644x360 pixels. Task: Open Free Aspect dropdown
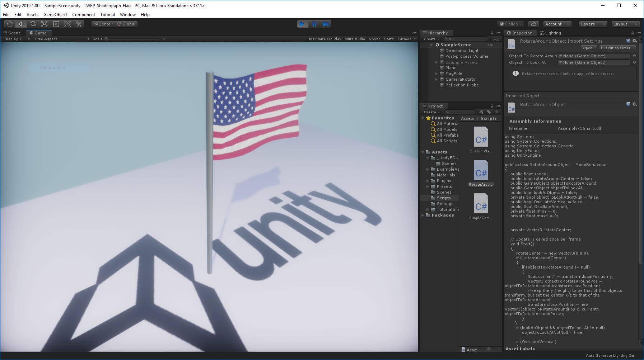click(x=62, y=39)
